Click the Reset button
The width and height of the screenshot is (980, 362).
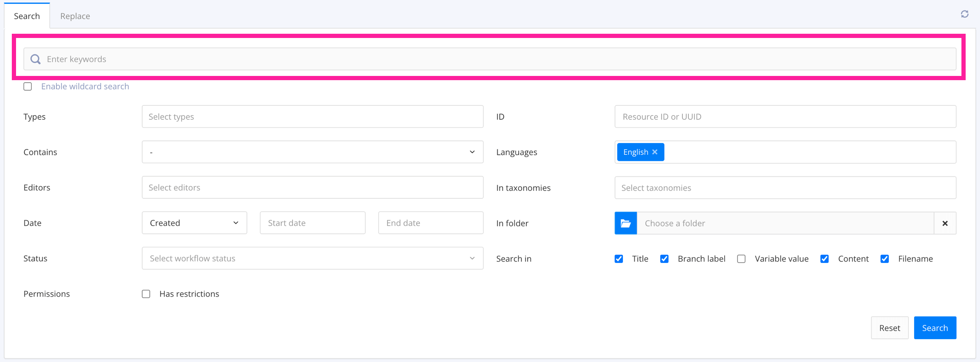890,327
